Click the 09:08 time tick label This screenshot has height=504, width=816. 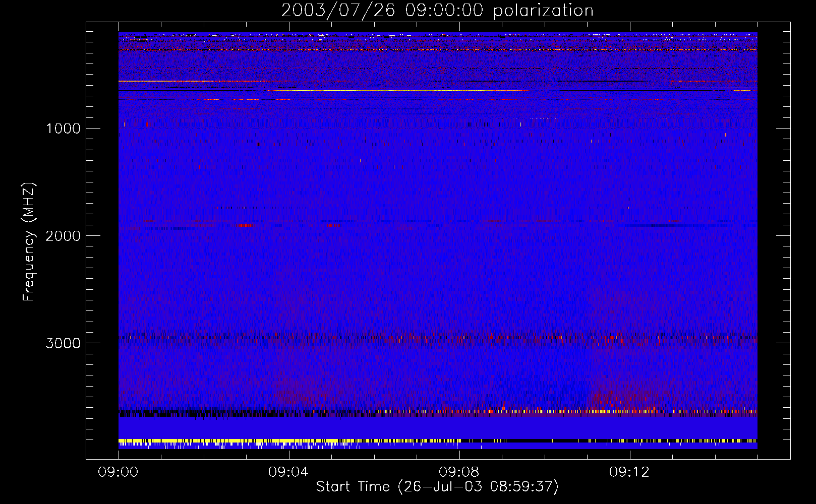[x=459, y=472]
